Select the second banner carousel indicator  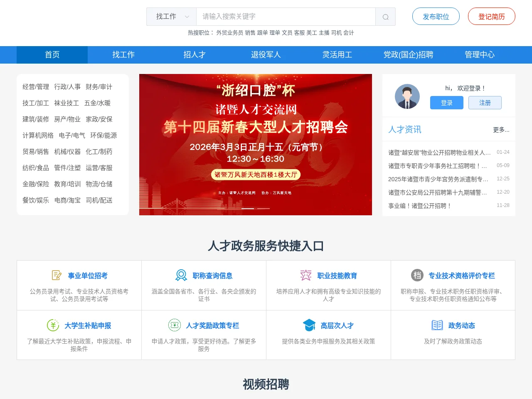point(264,209)
